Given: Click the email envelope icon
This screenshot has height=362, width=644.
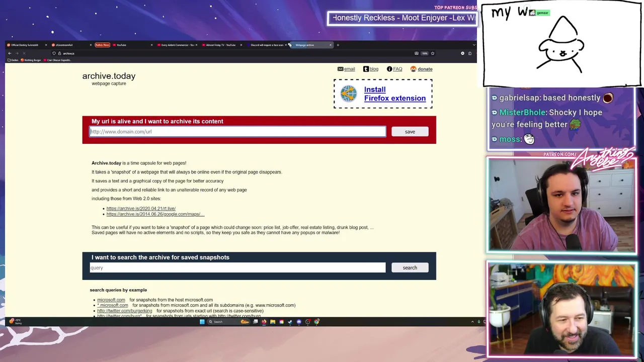Looking at the screenshot, I should (x=340, y=69).
